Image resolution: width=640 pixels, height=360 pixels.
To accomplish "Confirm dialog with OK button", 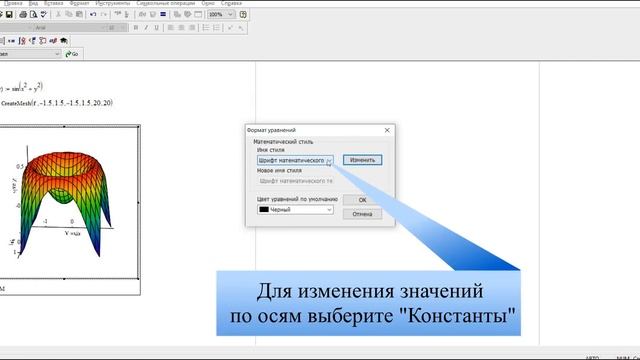I will click(x=362, y=200).
